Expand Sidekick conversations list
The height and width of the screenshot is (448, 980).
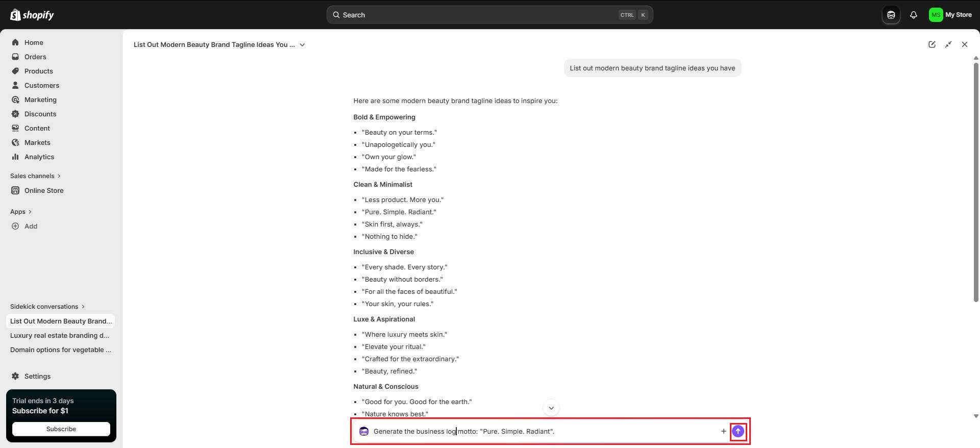coord(47,307)
